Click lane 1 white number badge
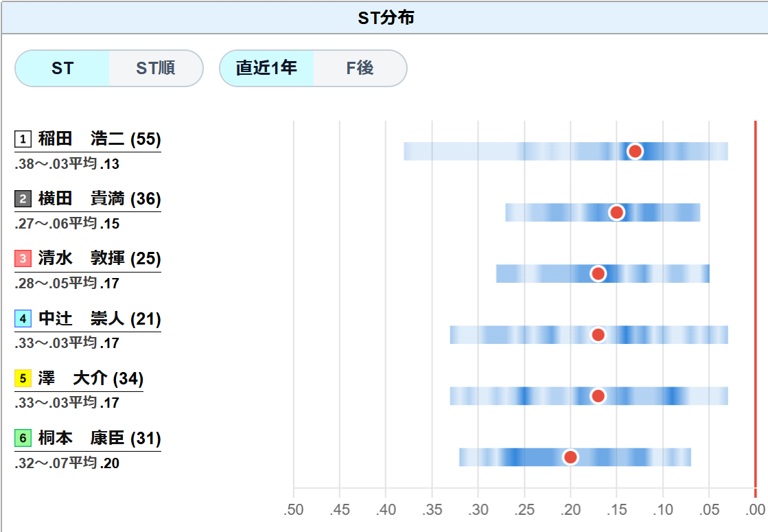768x532 pixels. pyautogui.click(x=23, y=139)
